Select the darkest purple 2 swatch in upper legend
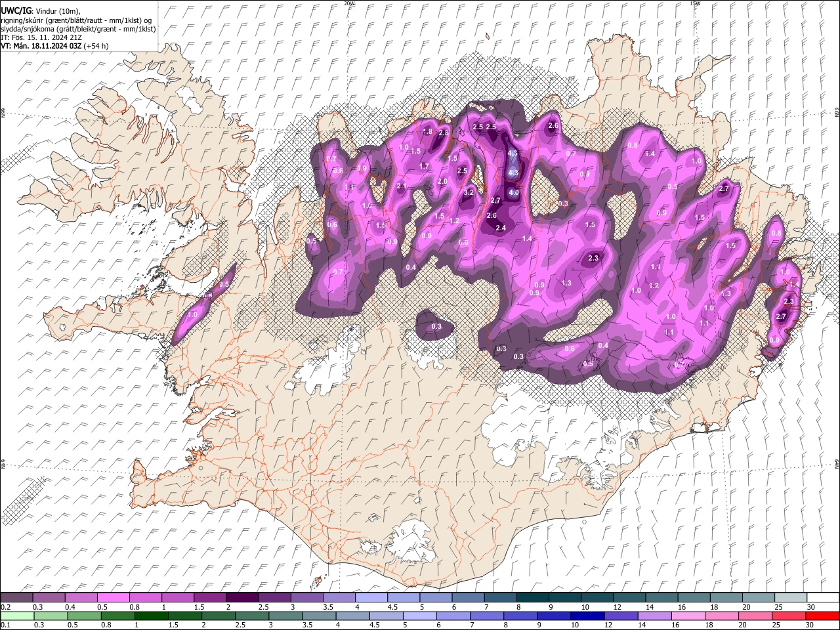 [x=241, y=598]
